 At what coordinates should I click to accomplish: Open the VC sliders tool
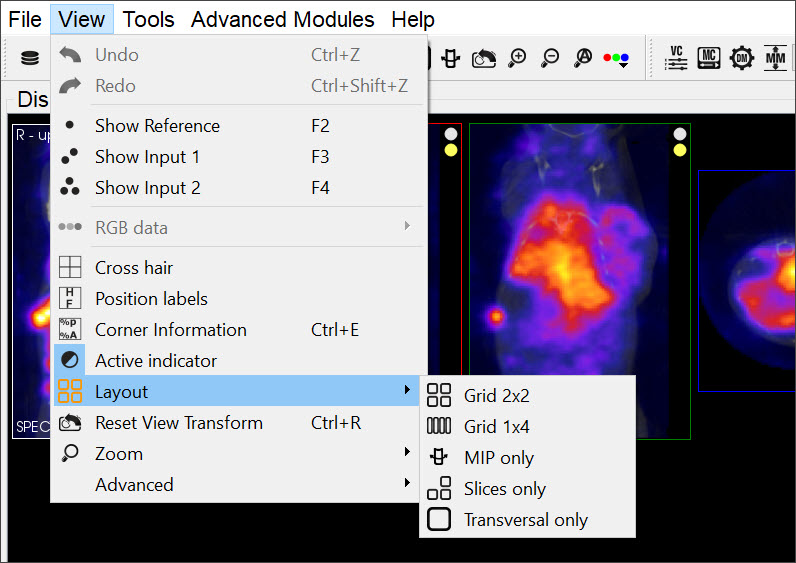click(x=677, y=58)
